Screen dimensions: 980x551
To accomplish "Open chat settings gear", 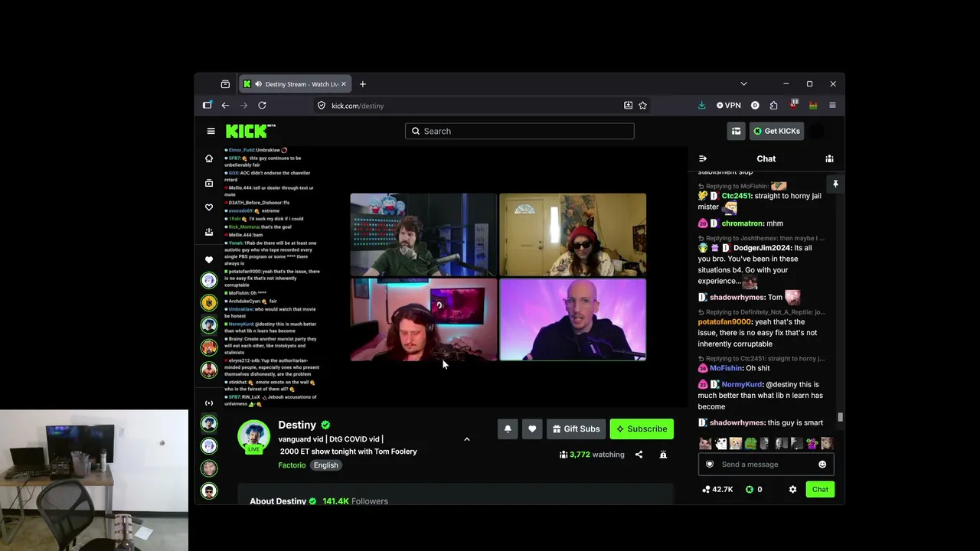I will click(792, 489).
